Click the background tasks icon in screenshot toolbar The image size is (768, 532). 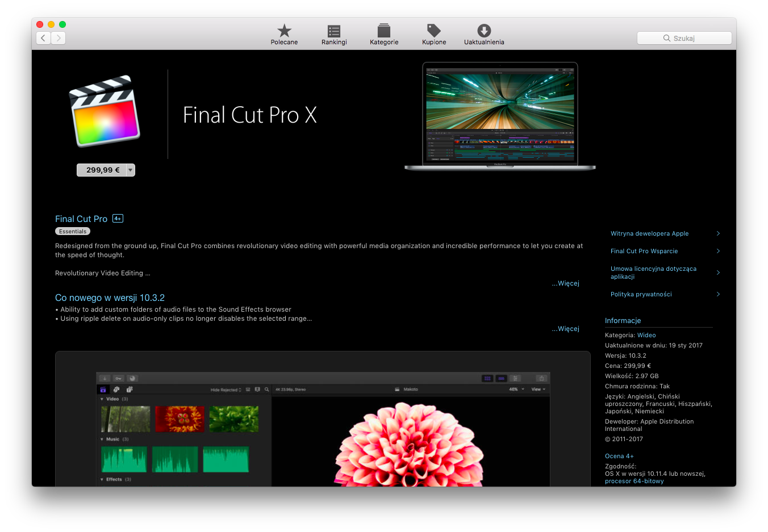click(x=132, y=378)
